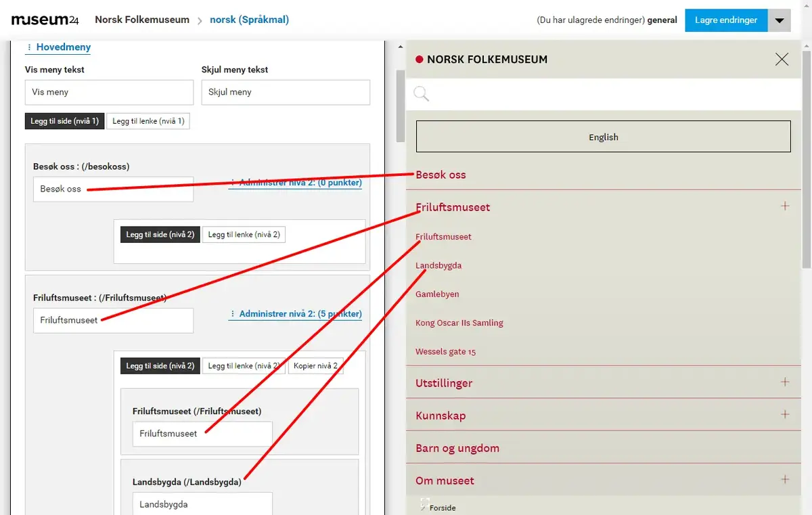Click the general label in top bar
812x515 pixels.
coord(662,20)
